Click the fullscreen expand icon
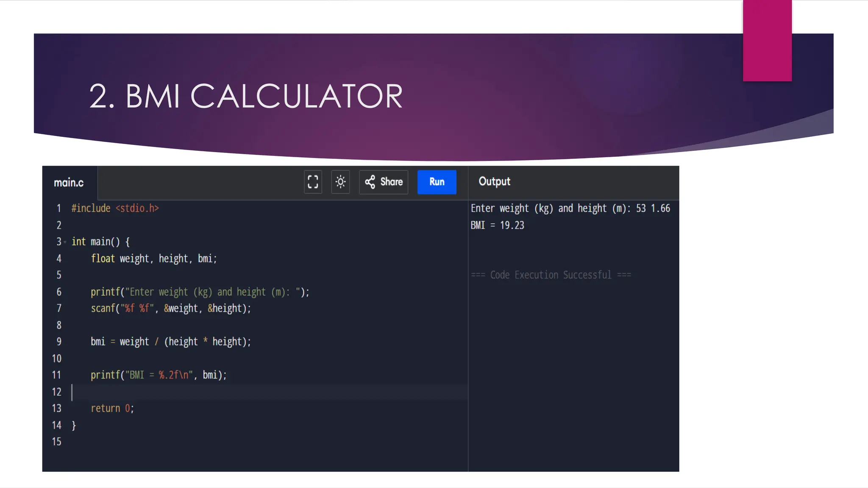868x488 pixels. click(313, 182)
